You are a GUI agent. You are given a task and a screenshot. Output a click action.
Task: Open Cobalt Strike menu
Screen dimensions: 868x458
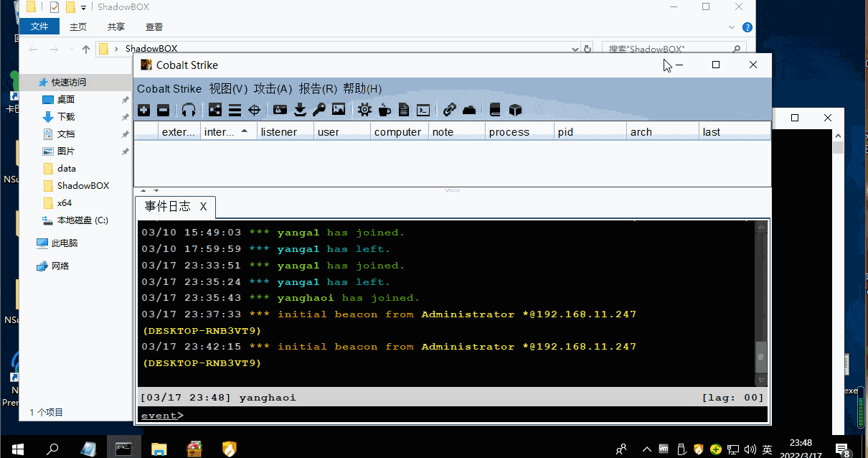point(169,89)
